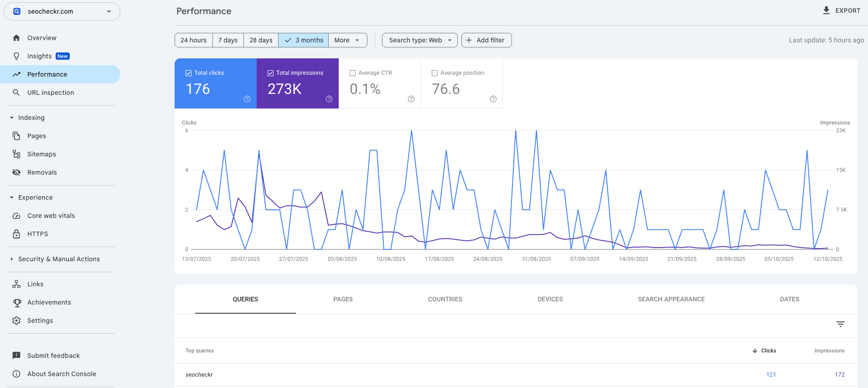Click the Add filter button
868x388 pixels.
[x=486, y=40]
